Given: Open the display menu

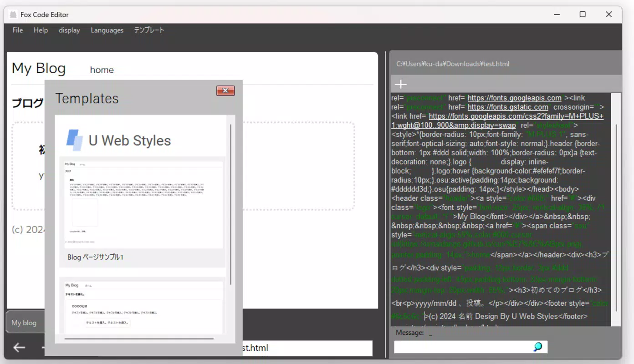Looking at the screenshot, I should tap(69, 30).
